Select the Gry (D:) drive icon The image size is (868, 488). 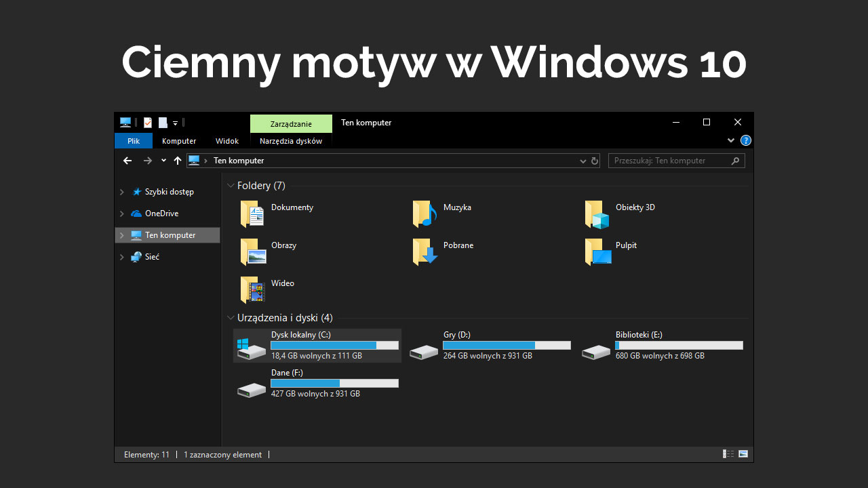(424, 352)
